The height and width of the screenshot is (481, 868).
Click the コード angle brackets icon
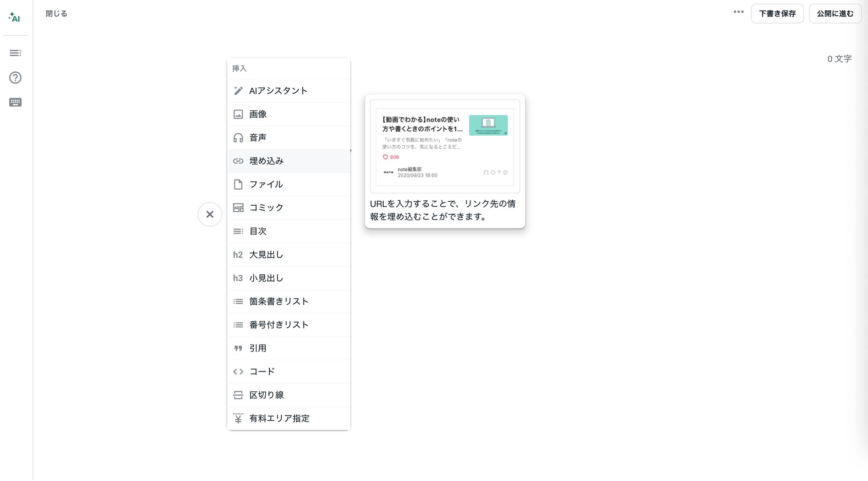point(238,371)
